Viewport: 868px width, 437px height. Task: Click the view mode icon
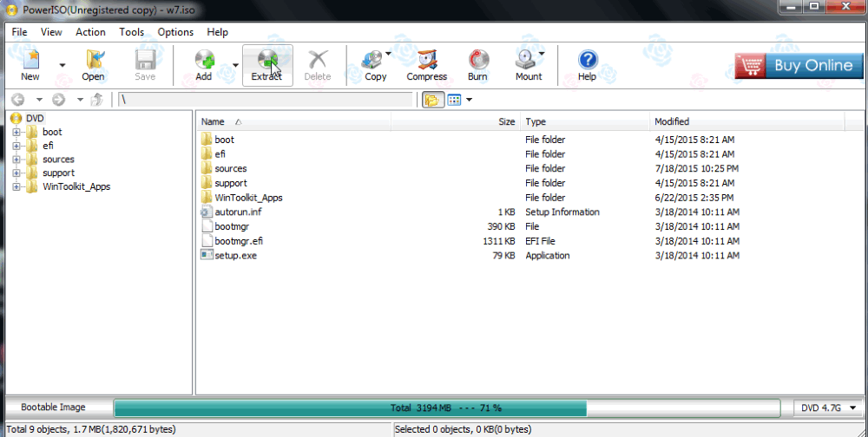(x=455, y=100)
